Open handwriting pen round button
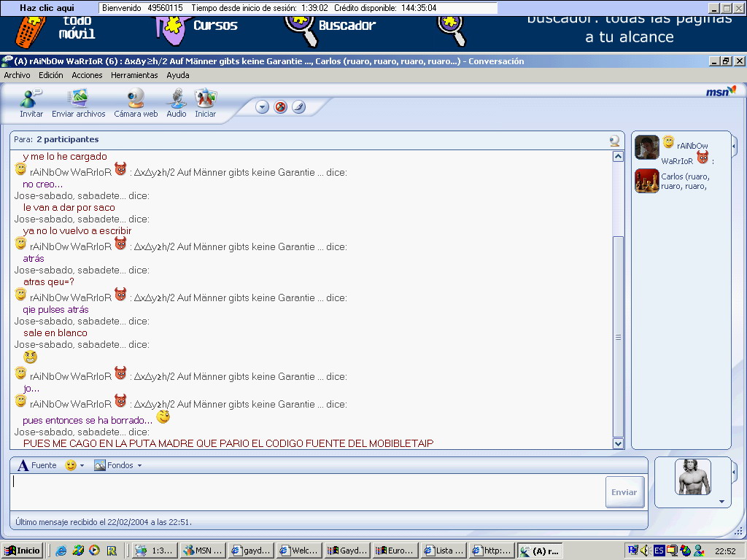This screenshot has width=747, height=560. click(298, 107)
